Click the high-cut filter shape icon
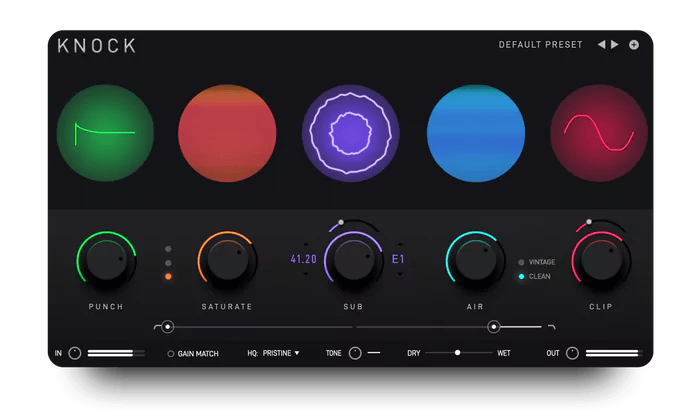Image resolution: width=700 pixels, height=416 pixels. (x=552, y=327)
